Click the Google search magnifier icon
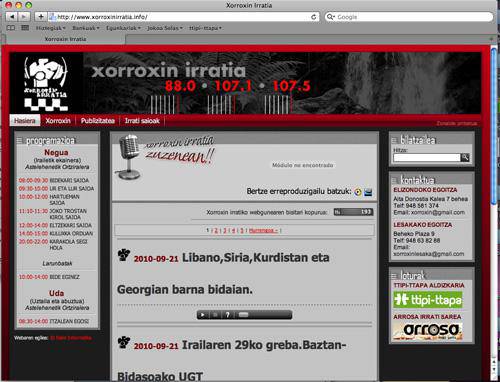The height and width of the screenshot is (382, 500). [x=330, y=17]
